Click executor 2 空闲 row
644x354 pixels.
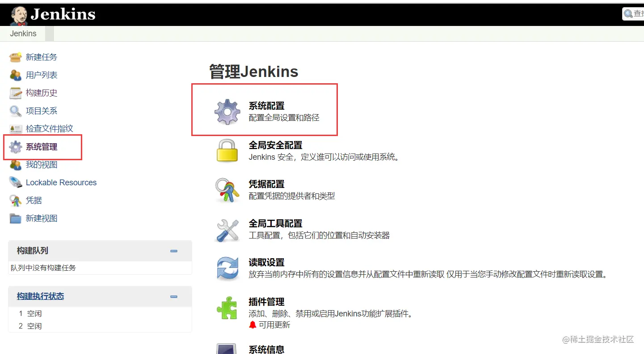tap(100, 326)
